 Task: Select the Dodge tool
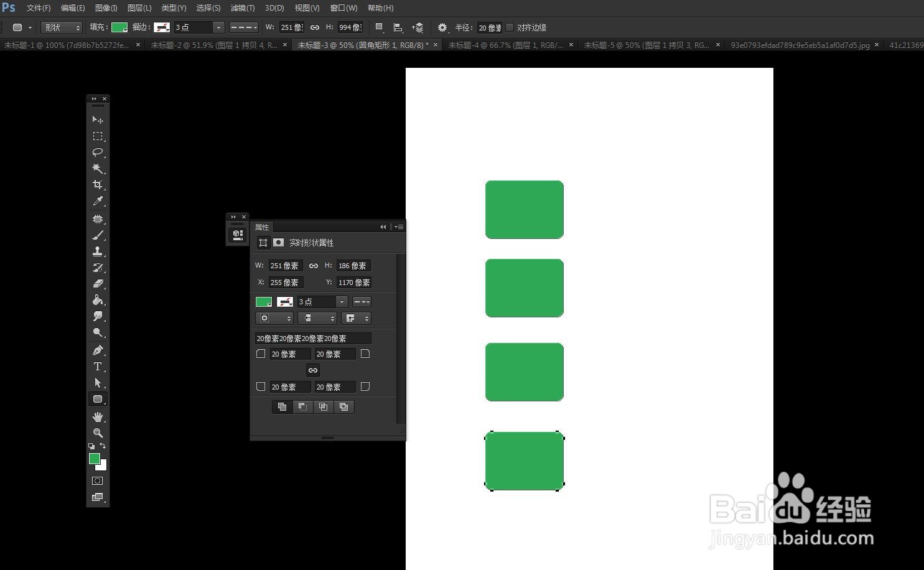click(x=98, y=332)
